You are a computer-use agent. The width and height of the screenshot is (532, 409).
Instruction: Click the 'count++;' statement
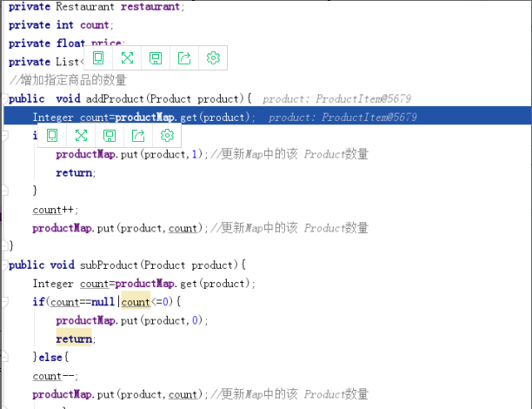pos(56,210)
